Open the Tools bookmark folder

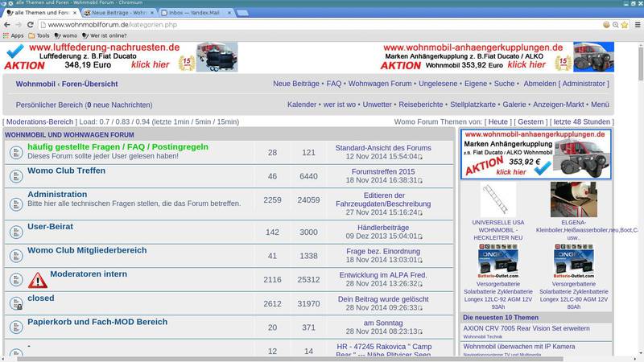pos(39,35)
